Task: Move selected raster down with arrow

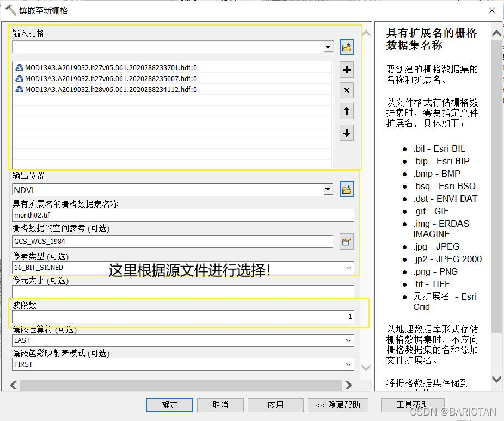Action: click(347, 133)
